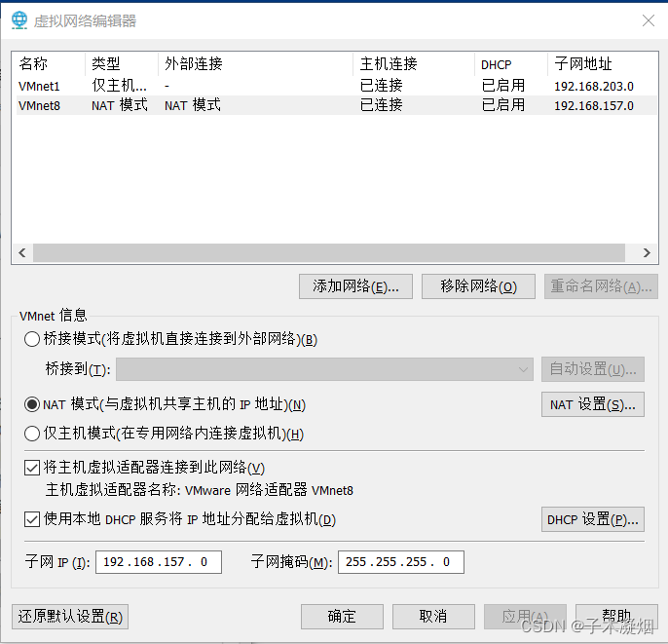Viewport: 668px width, 644px height.
Task: Click the horizontal scrollbar thumb
Action: click(x=329, y=253)
